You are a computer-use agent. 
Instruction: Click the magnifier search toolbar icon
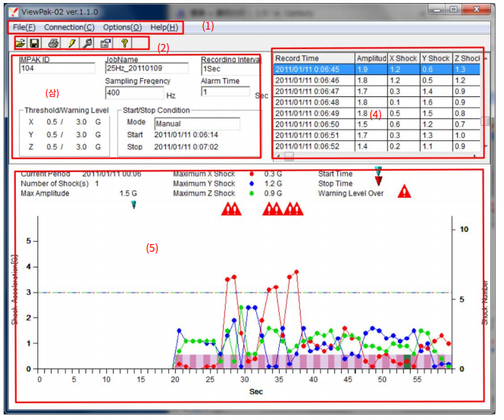[x=88, y=44]
